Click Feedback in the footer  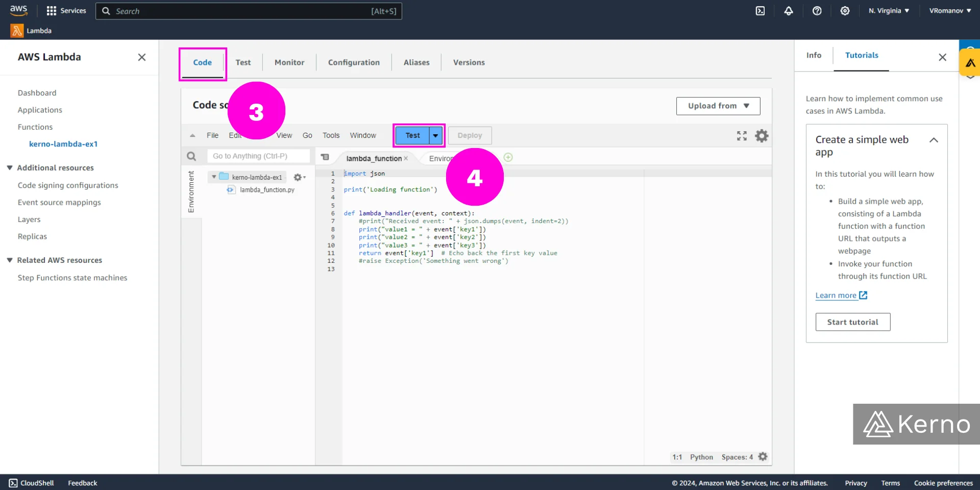click(x=82, y=483)
